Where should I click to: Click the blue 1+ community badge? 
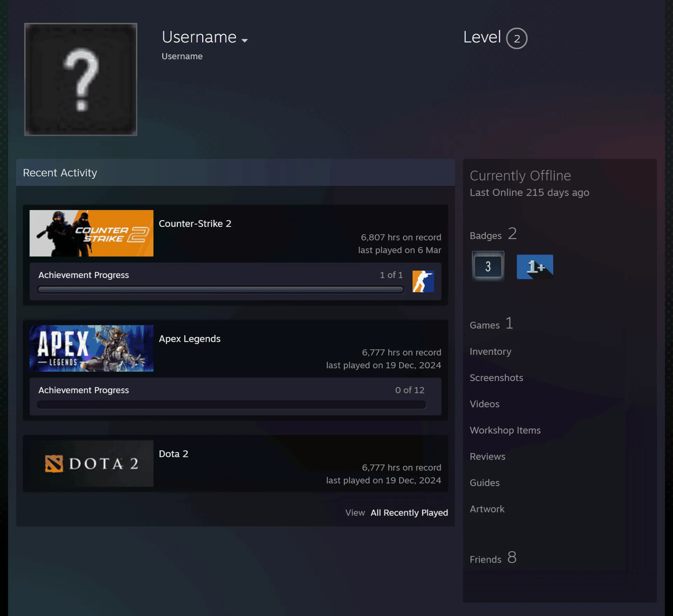tap(535, 267)
